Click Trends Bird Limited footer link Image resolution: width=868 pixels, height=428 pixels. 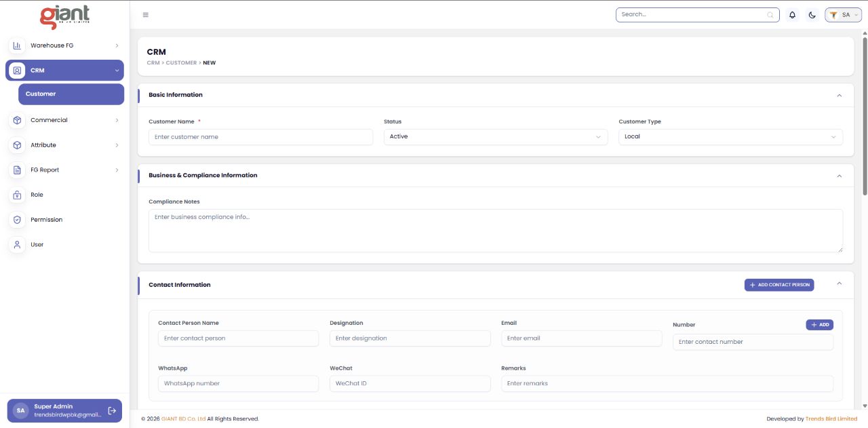tap(831, 419)
